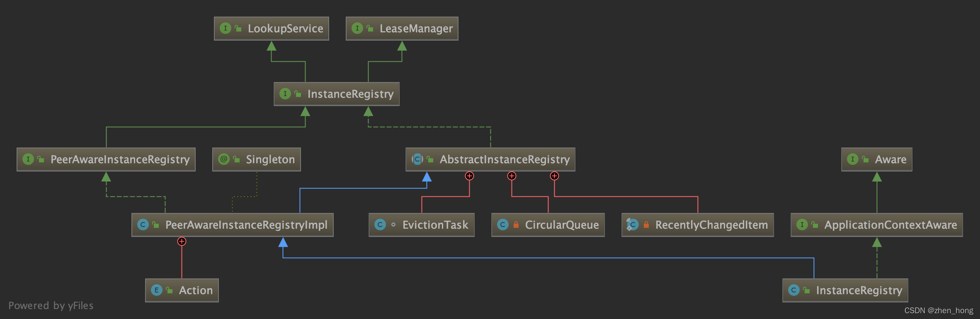Select the Singleton annotation label

pos(270,159)
